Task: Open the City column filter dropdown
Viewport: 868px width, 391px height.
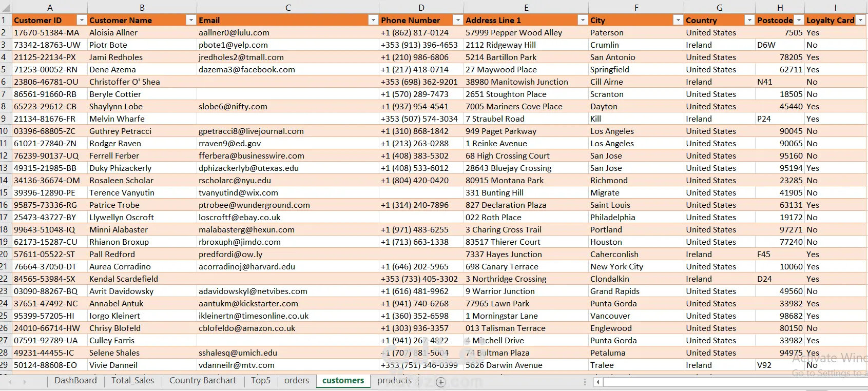Action: (678, 20)
